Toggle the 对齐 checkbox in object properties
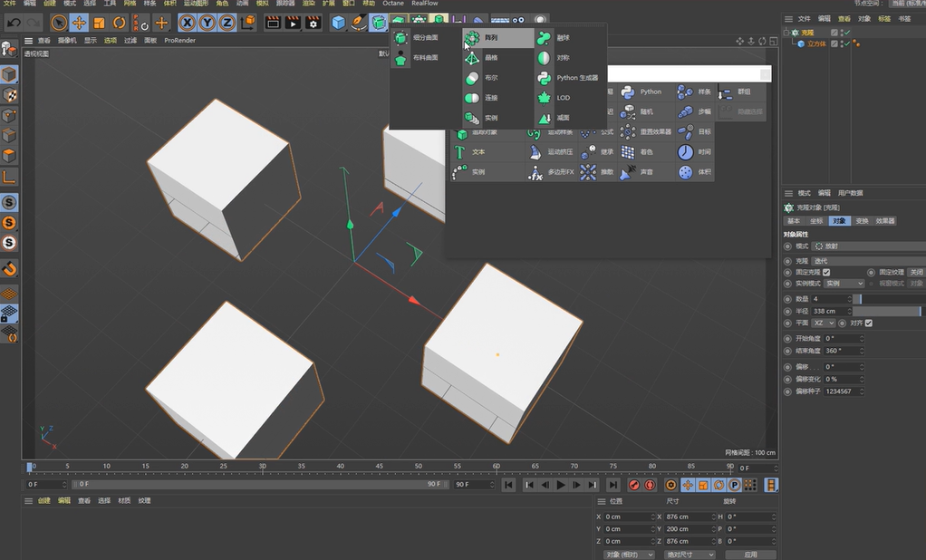 868,323
